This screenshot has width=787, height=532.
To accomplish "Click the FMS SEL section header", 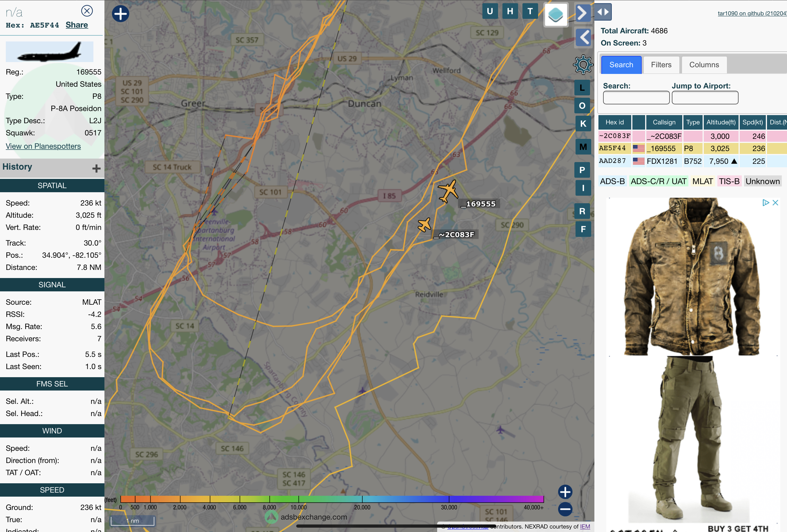I will tap(52, 384).
